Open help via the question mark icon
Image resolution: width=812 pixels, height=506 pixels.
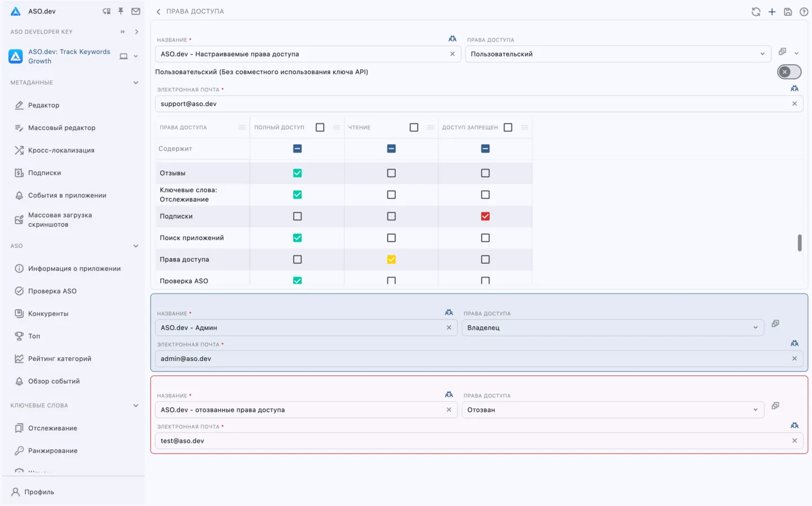click(804, 11)
